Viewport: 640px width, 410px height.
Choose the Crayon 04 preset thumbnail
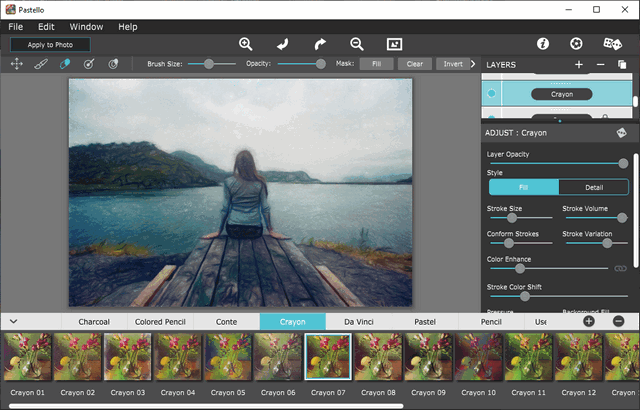coord(178,357)
